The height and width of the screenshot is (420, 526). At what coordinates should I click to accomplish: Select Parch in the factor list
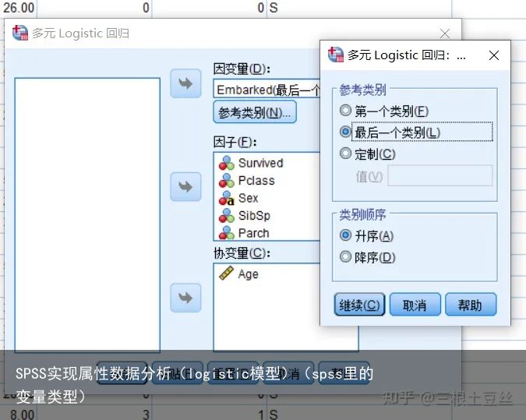[253, 233]
